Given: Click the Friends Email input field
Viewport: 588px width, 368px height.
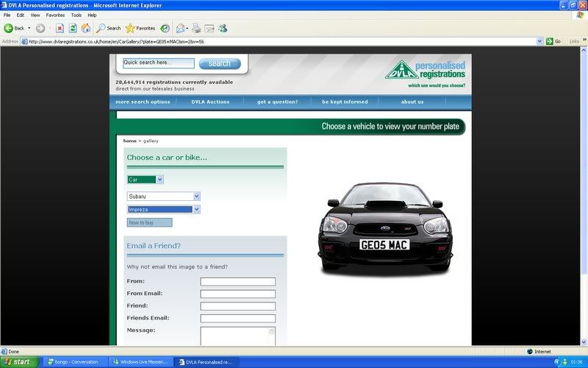Looking at the screenshot, I should pos(237,319).
